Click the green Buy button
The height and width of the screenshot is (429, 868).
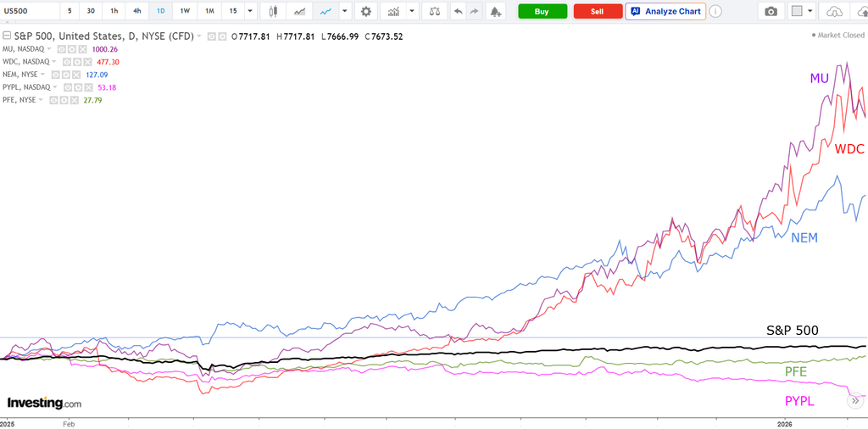tap(542, 11)
